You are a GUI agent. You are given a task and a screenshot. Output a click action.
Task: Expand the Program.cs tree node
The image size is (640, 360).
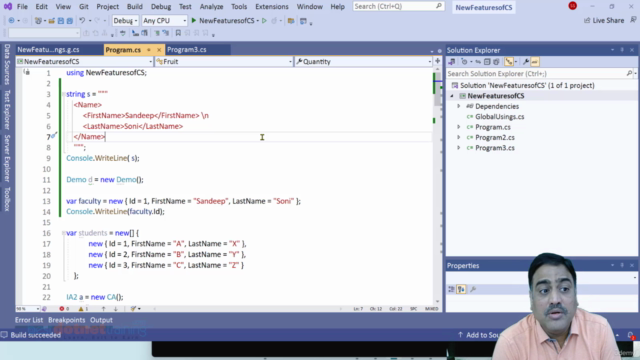tap(458, 127)
